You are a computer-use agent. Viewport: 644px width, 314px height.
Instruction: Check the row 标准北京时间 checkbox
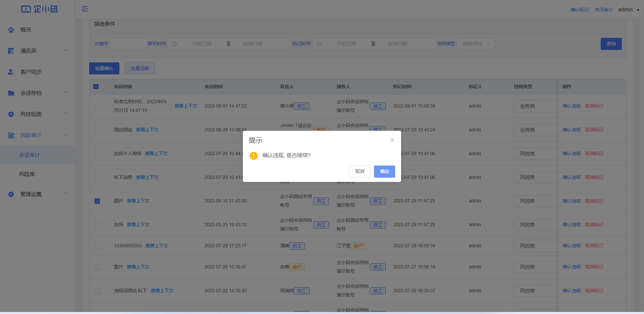[x=97, y=106]
